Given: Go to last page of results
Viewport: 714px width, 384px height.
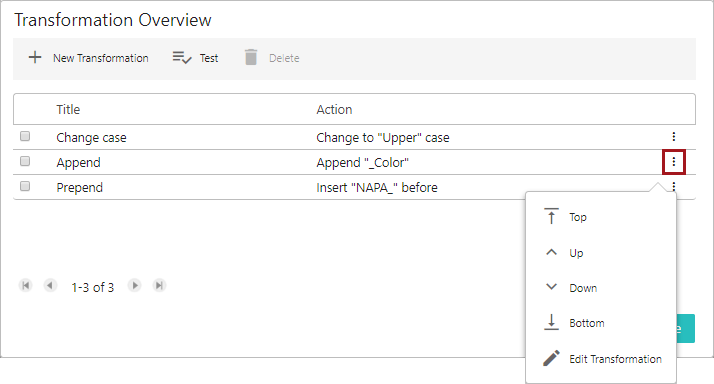Looking at the screenshot, I should 159,286.
